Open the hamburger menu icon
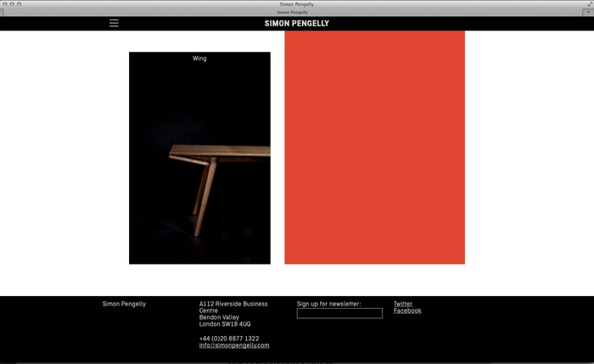 pyautogui.click(x=114, y=23)
